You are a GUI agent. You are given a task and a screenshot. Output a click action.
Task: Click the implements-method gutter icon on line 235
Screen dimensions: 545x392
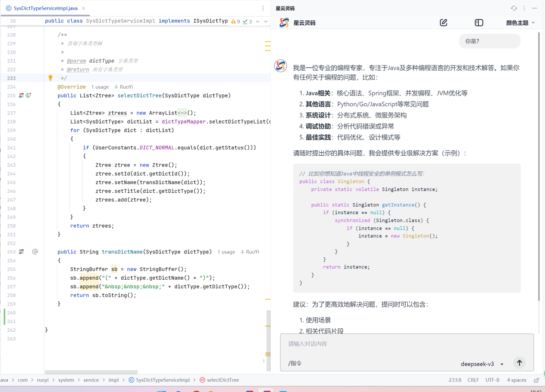pos(28,96)
